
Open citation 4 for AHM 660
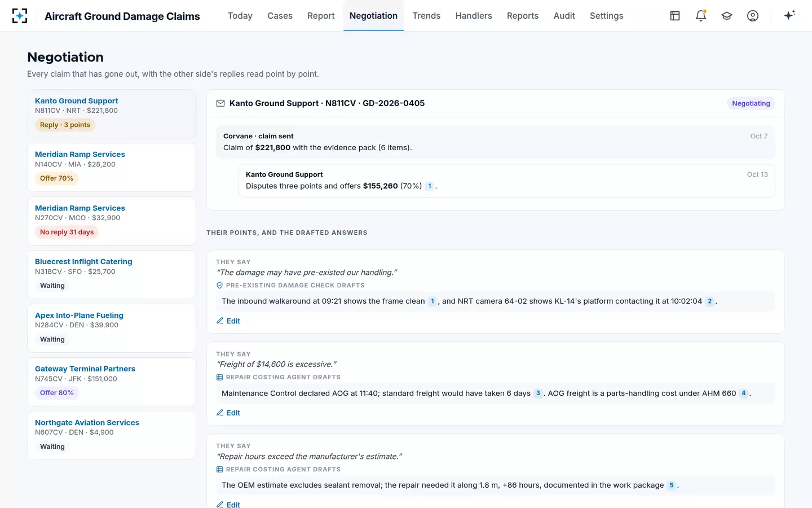744,393
